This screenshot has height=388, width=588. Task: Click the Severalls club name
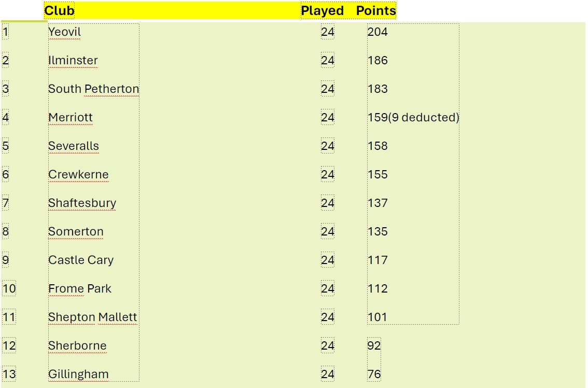click(x=73, y=146)
